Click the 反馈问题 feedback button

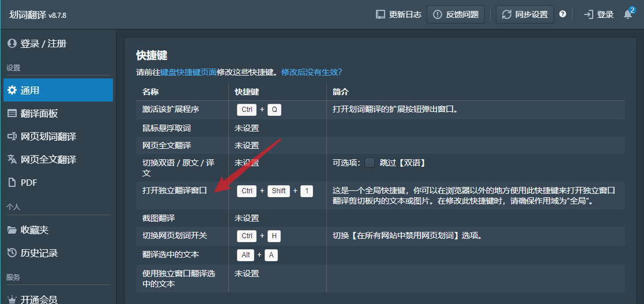456,14
